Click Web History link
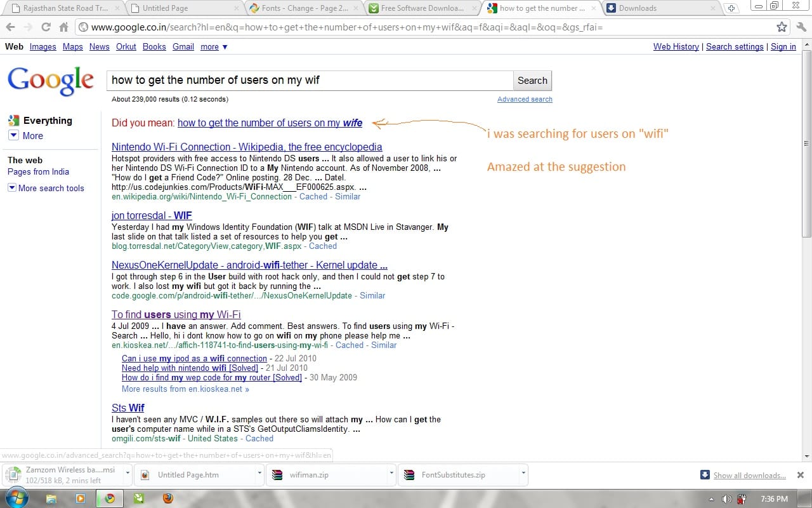The height and width of the screenshot is (508, 812). [676, 46]
